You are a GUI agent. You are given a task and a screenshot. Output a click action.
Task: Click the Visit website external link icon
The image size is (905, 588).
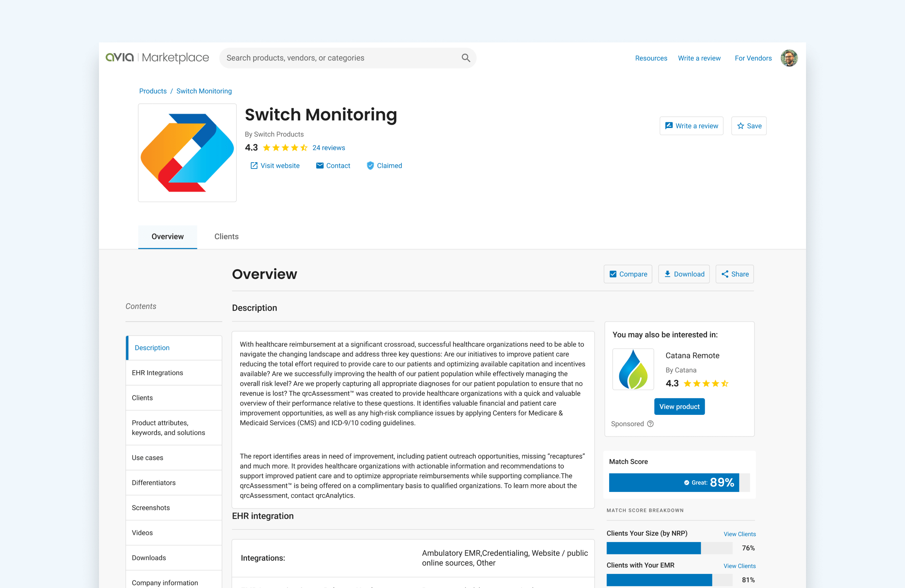253,166
